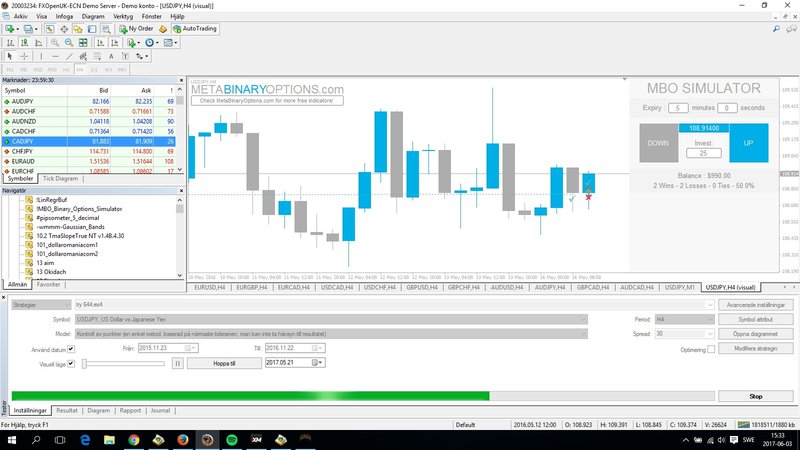
Task: Switch chart to line chart icon
Action: (x=38, y=43)
